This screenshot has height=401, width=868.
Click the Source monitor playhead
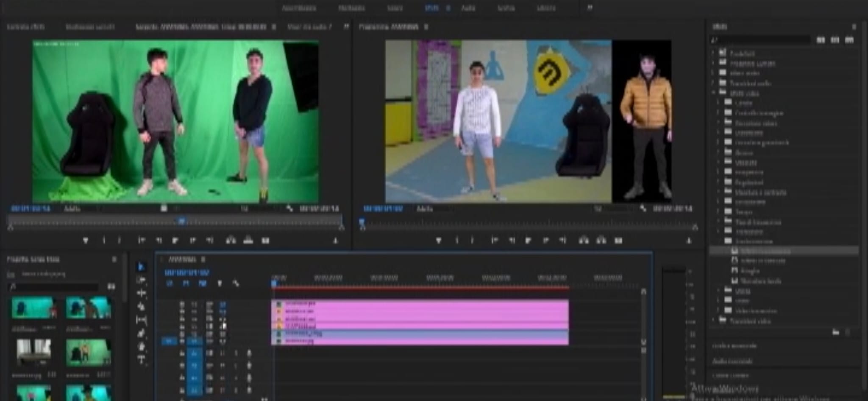coord(181,221)
